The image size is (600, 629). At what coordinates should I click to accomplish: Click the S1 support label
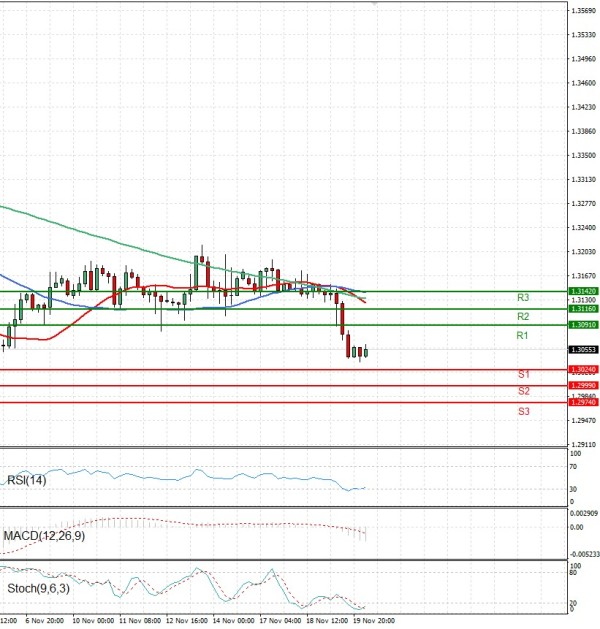click(523, 374)
